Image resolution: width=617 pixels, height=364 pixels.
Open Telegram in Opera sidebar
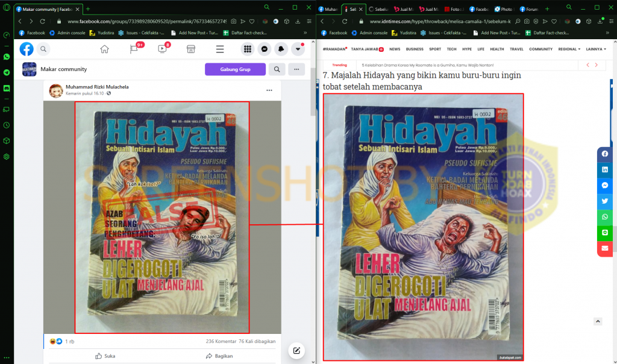(x=7, y=72)
